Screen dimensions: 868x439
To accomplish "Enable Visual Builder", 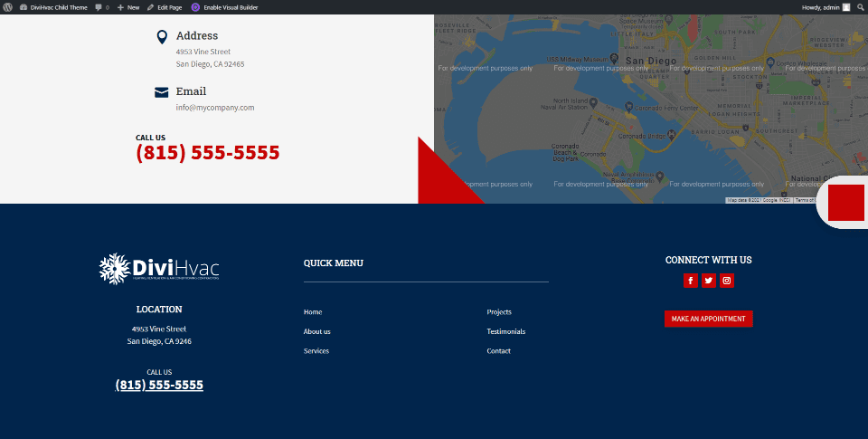I will pos(225,7).
